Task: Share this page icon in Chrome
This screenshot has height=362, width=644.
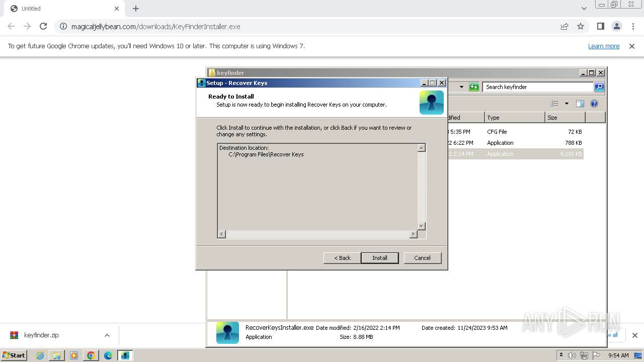Action: click(565, 26)
